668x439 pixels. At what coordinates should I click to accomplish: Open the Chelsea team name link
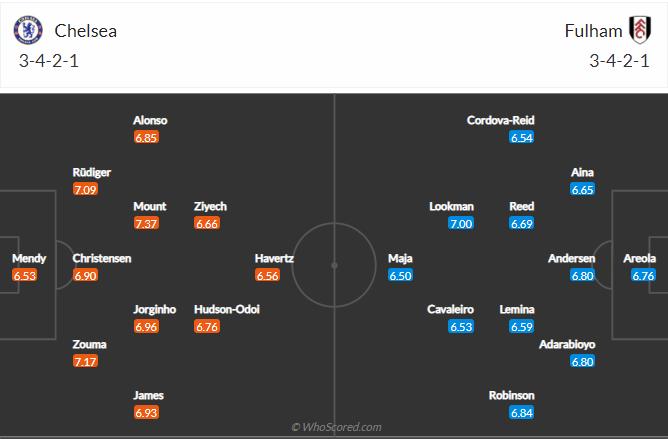[86, 30]
